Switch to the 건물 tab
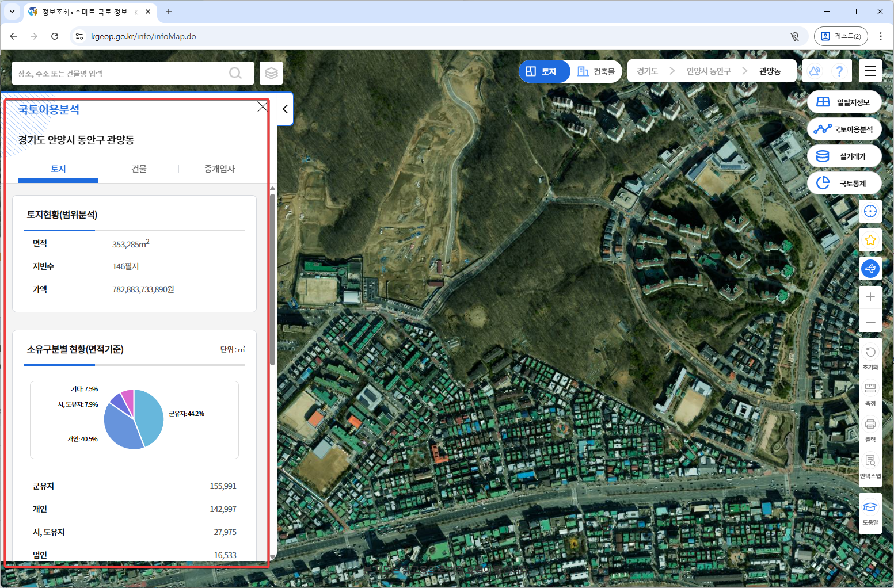This screenshot has width=894, height=588. (139, 169)
